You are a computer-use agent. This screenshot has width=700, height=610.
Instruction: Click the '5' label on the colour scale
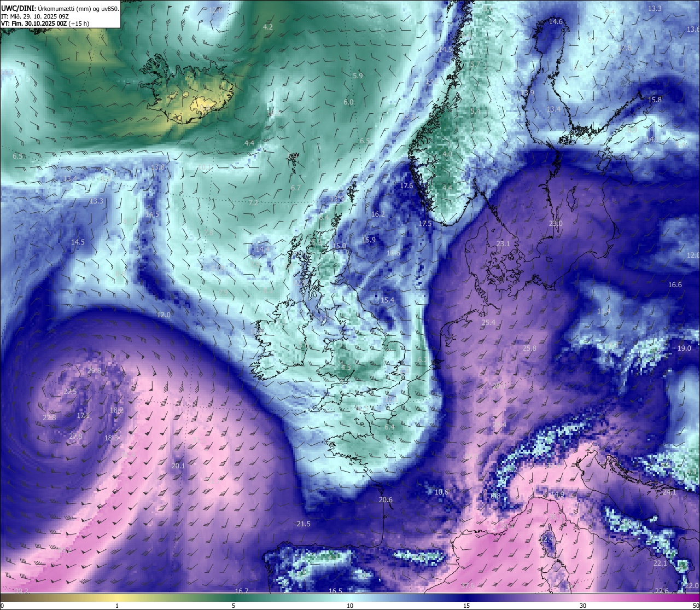pyautogui.click(x=234, y=606)
